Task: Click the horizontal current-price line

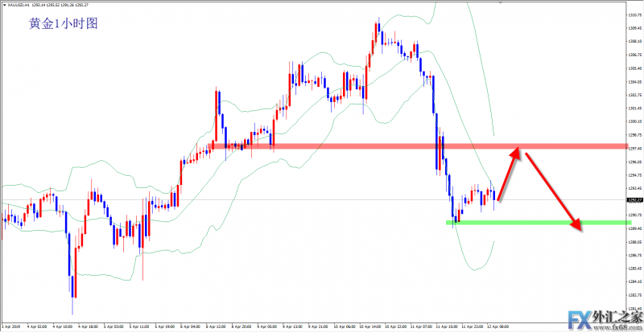Action: [322, 199]
